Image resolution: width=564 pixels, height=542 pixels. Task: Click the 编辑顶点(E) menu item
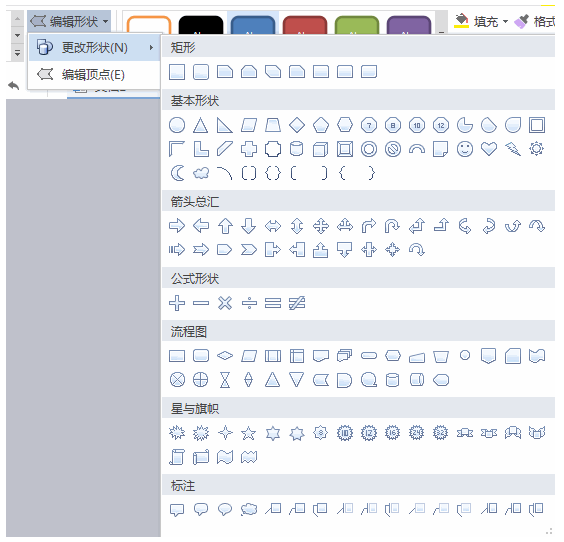95,75
